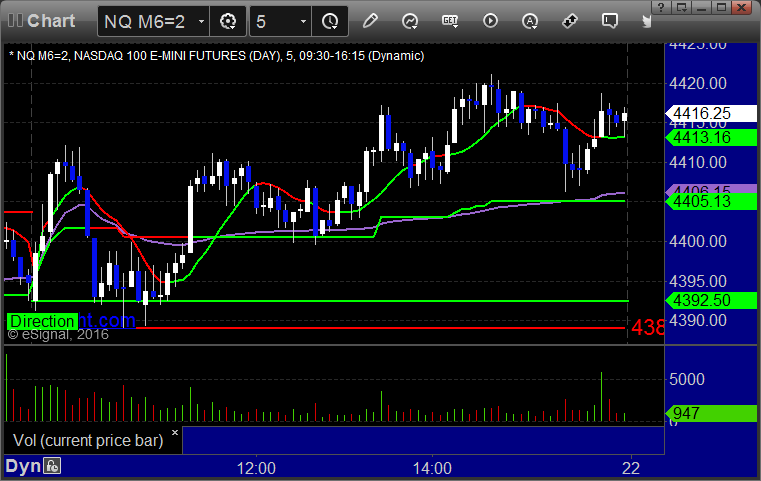This screenshot has height=481, width=761.
Task: Click the 12:00 time axis label
Action: click(x=256, y=468)
